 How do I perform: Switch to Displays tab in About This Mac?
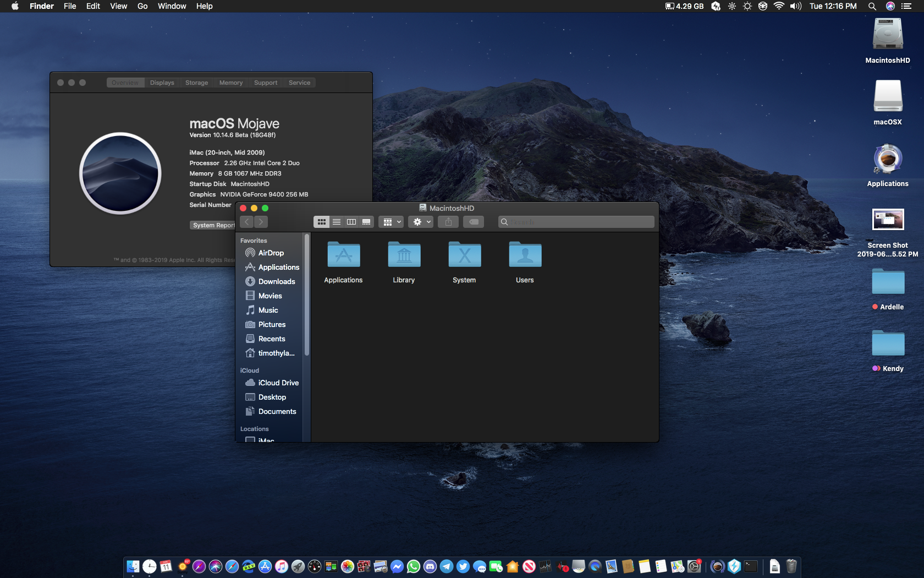pos(162,83)
